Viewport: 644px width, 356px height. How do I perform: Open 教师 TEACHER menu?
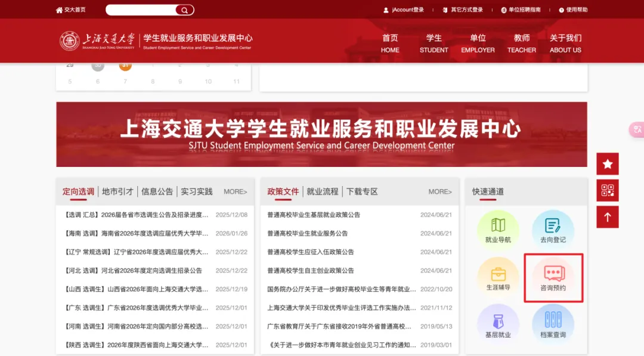point(522,44)
